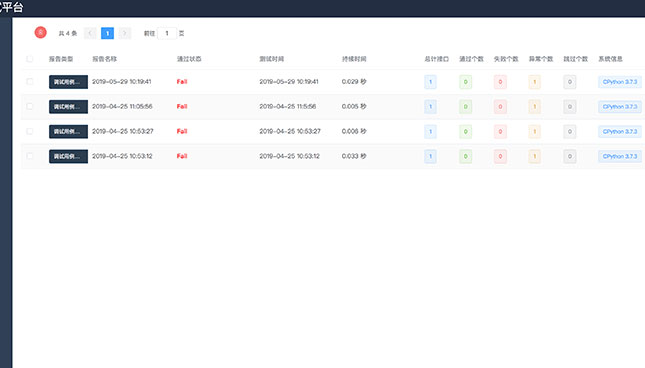The width and height of the screenshot is (645, 368).
Task: Click red failed count badge in third row
Action: click(500, 132)
